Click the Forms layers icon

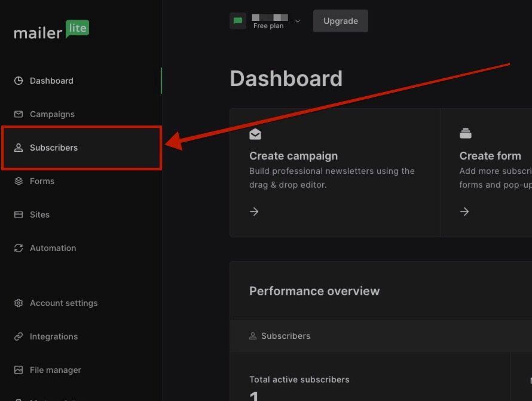[19, 181]
